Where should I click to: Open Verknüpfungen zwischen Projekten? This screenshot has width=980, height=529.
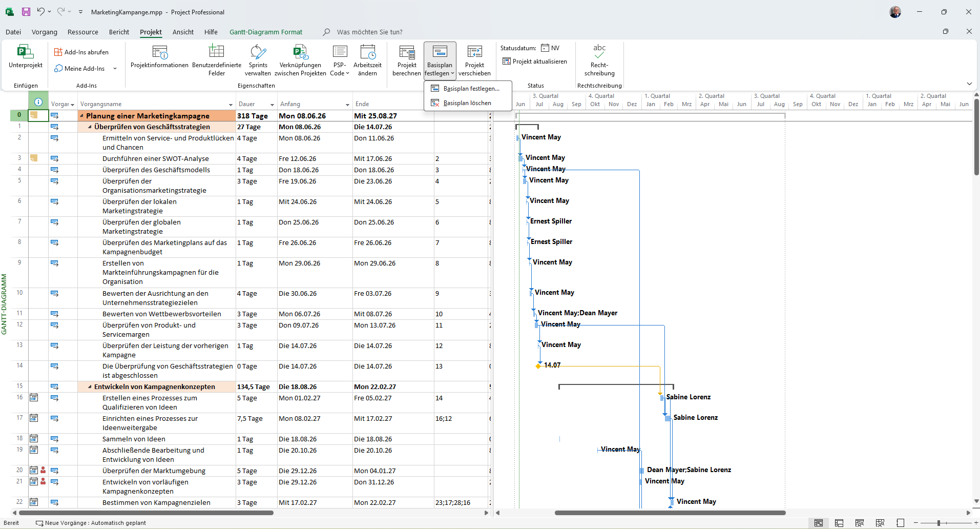coord(300,60)
